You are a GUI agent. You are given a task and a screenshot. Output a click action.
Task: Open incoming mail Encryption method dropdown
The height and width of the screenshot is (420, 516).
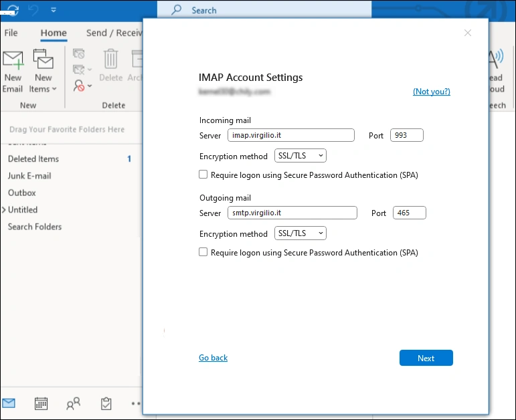point(300,156)
